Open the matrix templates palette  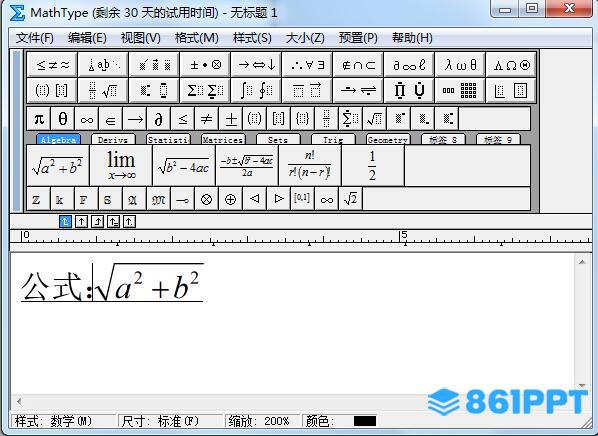(x=460, y=90)
